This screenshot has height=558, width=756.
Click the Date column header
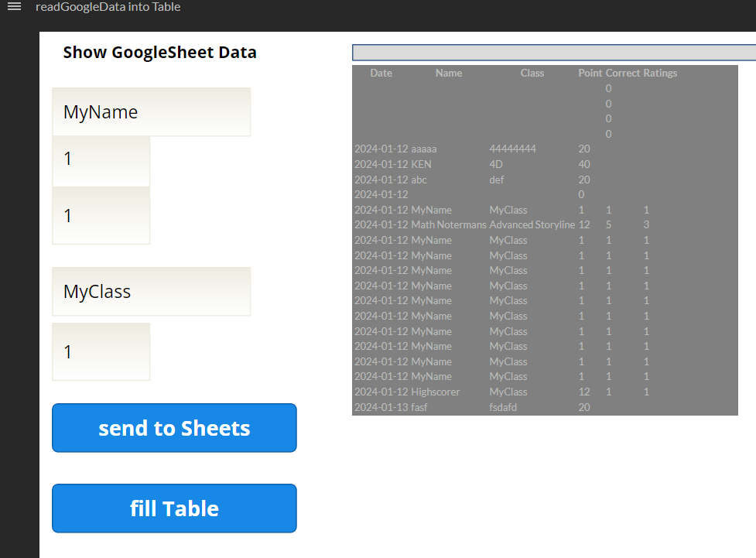point(381,74)
